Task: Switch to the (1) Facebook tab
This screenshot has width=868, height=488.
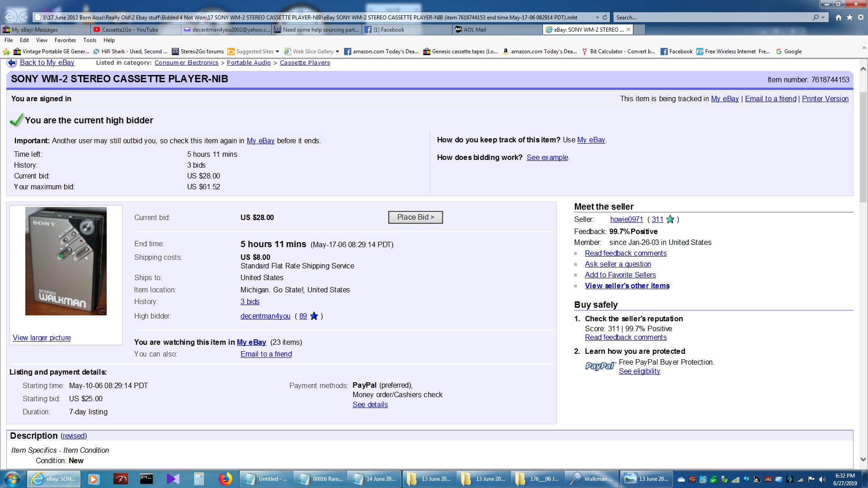Action: click(407, 29)
